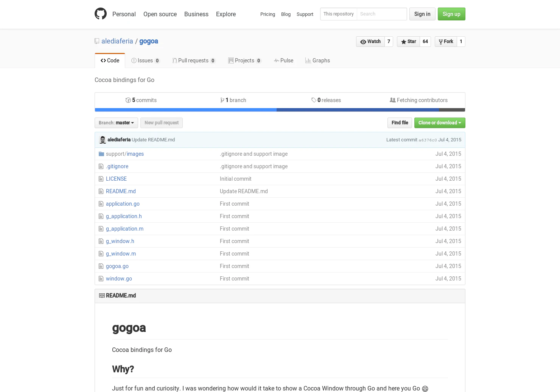Focus the Search input field
Image resolution: width=560 pixels, height=392 pixels.
point(382,14)
